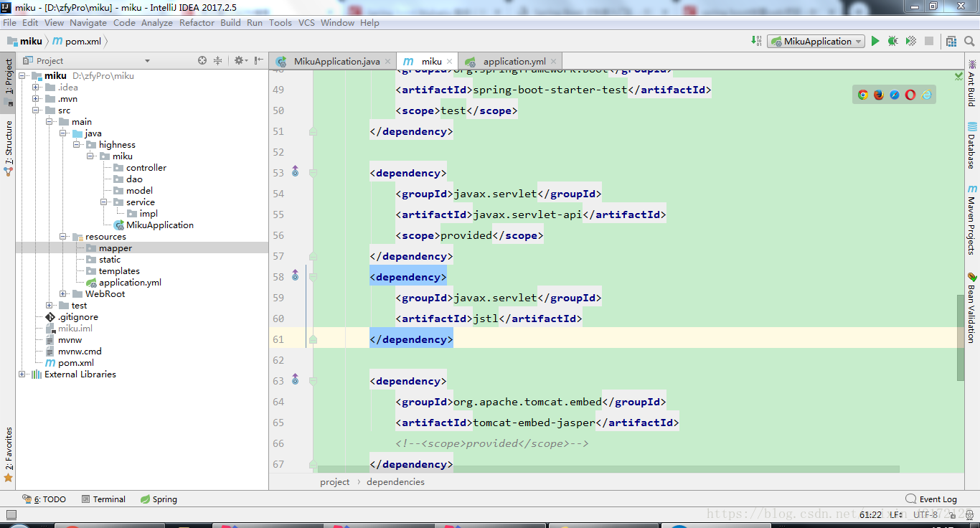Close the MikuApplication.java editor tab
Screen dimensions: 980x528
point(387,62)
